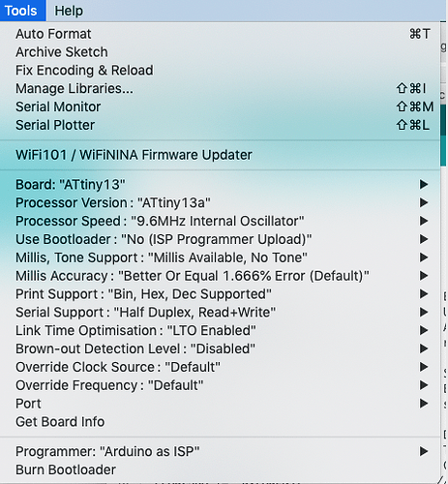Click the Tools menu title
This screenshot has width=448, height=484.
(x=21, y=11)
